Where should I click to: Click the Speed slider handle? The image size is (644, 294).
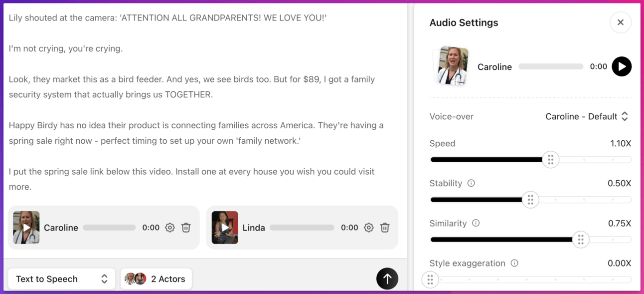pyautogui.click(x=551, y=160)
